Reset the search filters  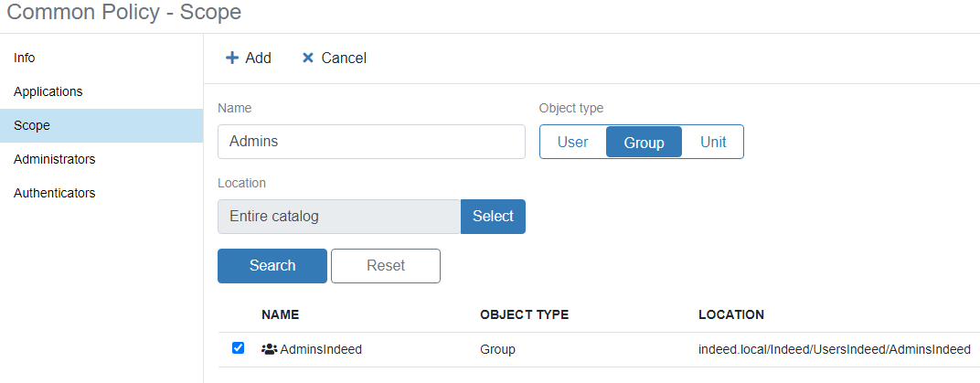pos(386,266)
